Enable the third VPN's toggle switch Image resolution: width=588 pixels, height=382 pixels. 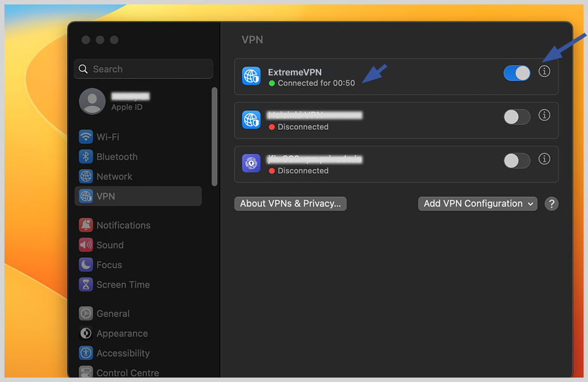coord(517,161)
